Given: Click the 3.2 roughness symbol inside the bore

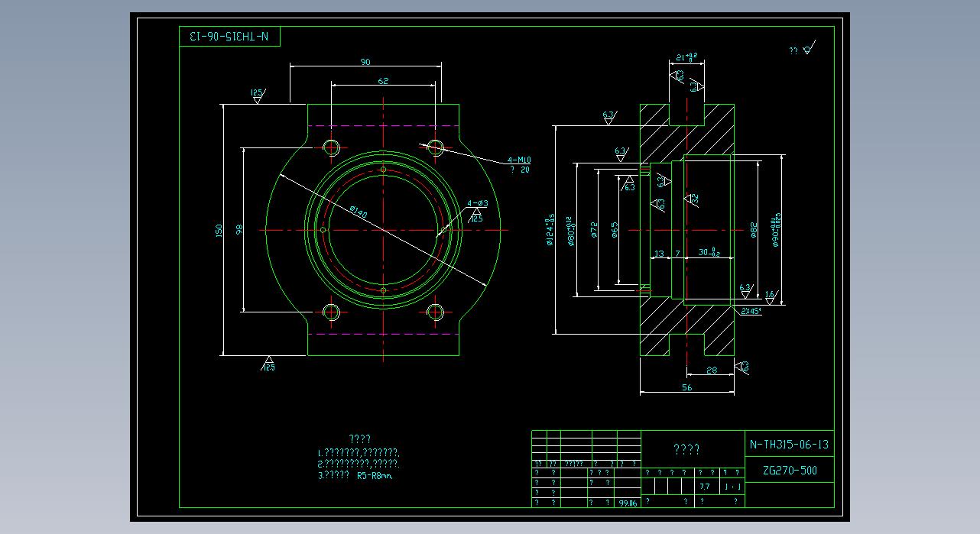Looking at the screenshot, I should tap(693, 199).
